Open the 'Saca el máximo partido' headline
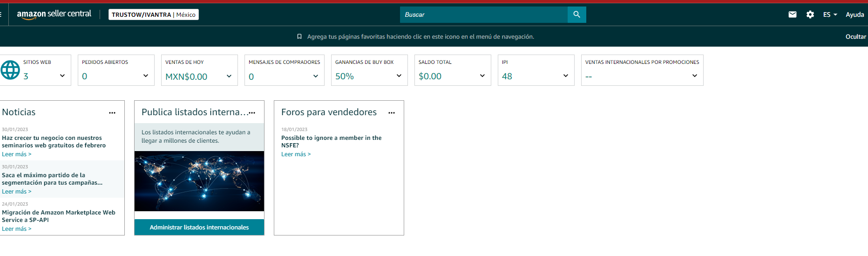868x256 pixels. click(x=52, y=179)
